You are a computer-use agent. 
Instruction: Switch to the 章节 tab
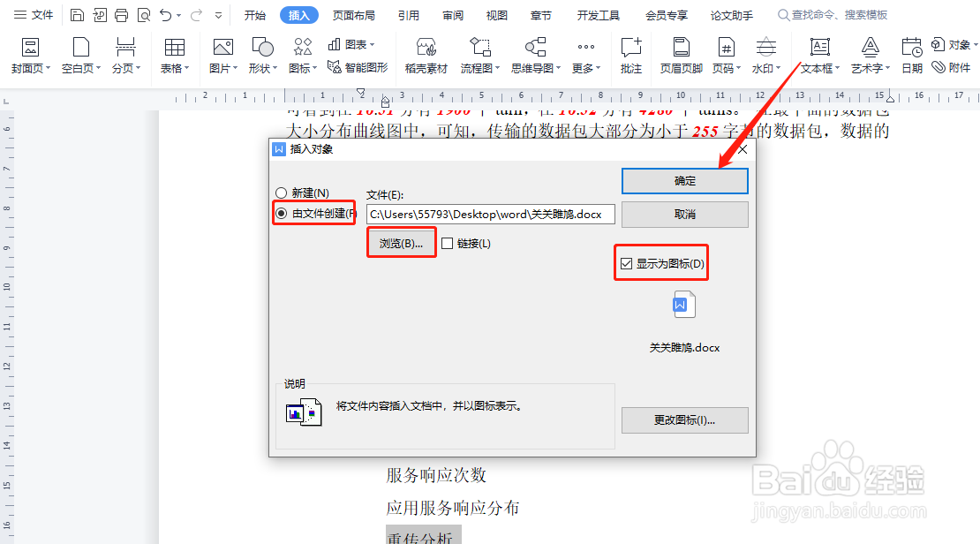pos(541,15)
